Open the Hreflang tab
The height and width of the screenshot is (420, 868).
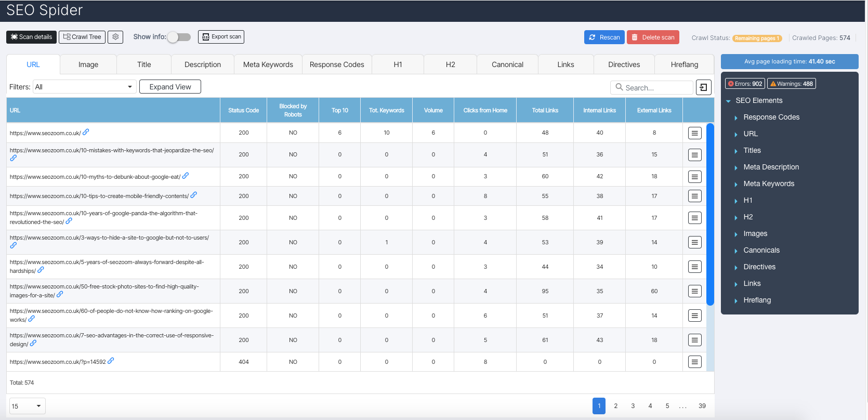685,64
